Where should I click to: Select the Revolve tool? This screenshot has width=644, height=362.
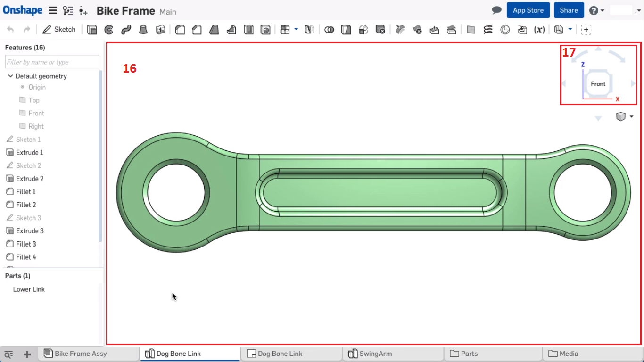tap(109, 30)
